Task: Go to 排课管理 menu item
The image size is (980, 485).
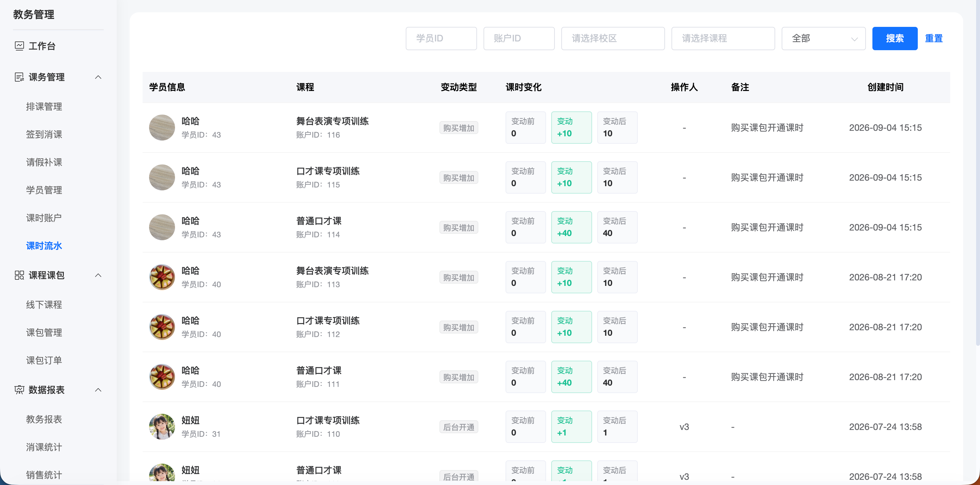Action: pos(44,107)
